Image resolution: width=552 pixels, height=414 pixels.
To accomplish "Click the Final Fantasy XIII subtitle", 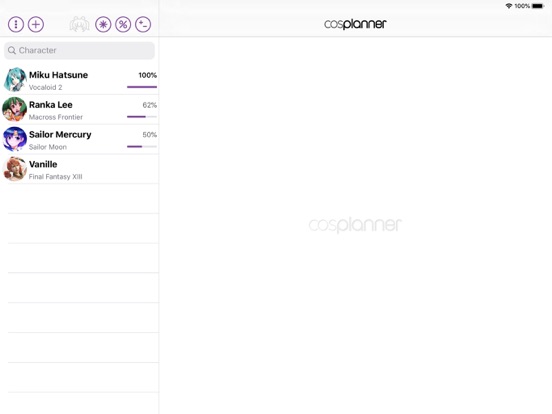I will pyautogui.click(x=55, y=177).
